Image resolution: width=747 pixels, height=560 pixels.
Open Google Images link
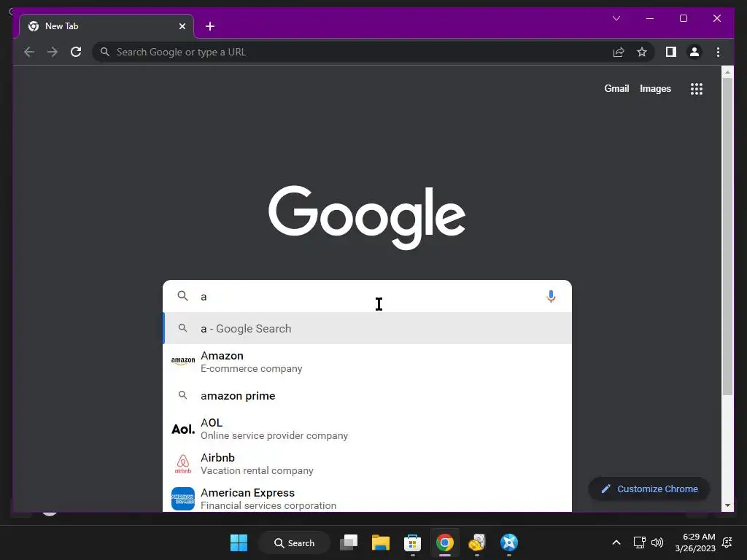click(655, 88)
